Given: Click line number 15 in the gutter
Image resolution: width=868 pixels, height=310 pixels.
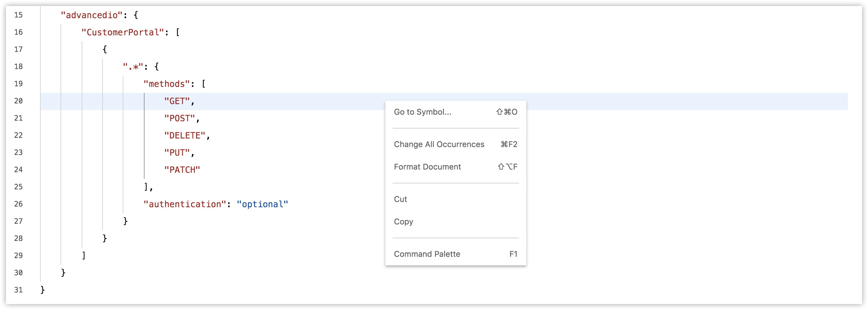Looking at the screenshot, I should 19,15.
